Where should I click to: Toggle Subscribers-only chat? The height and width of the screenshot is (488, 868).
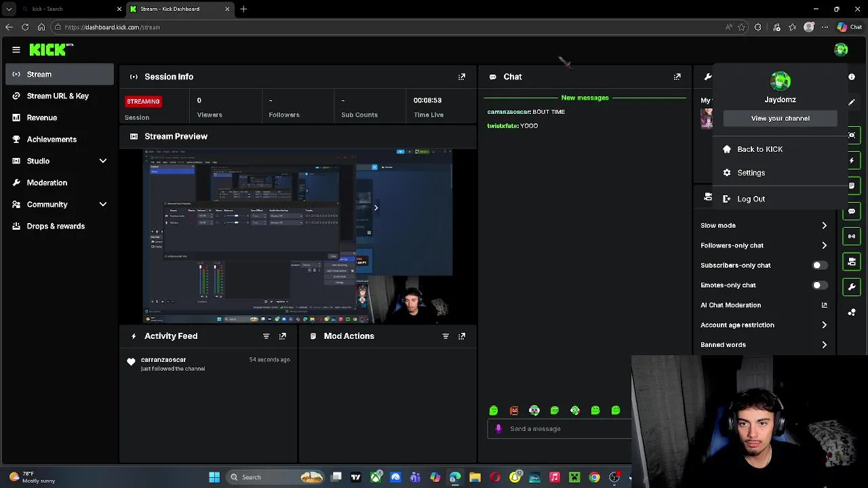[820, 265]
